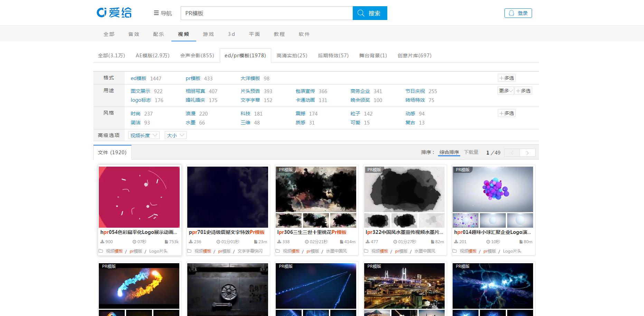The height and width of the screenshot is (316, 644).
Task: Enable 多选 multi-select for 用途 filters
Action: [x=523, y=91]
